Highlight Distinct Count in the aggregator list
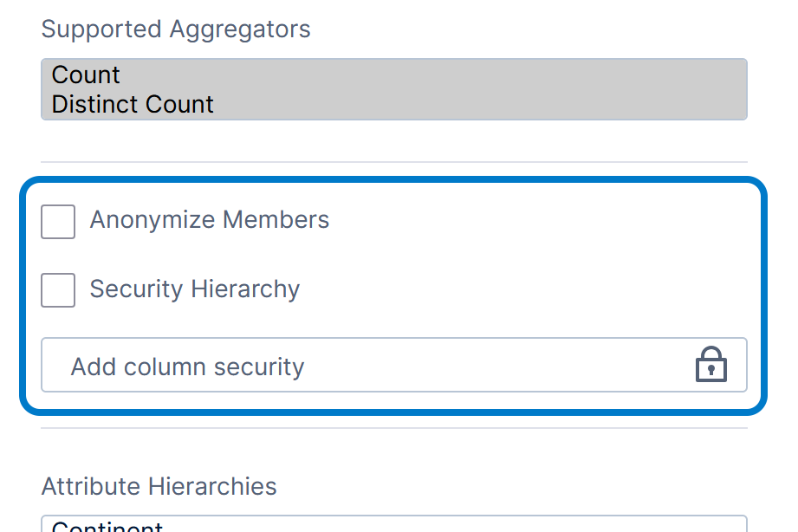The image size is (798, 532). (133, 104)
